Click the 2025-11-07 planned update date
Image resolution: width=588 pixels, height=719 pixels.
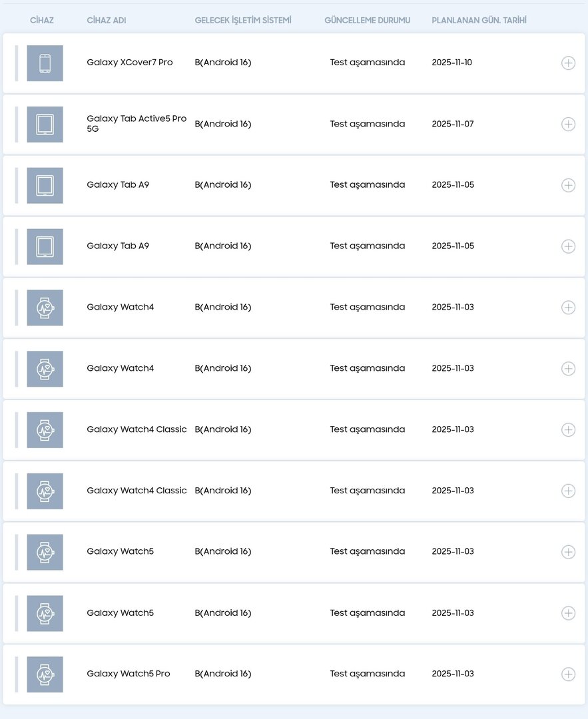453,124
